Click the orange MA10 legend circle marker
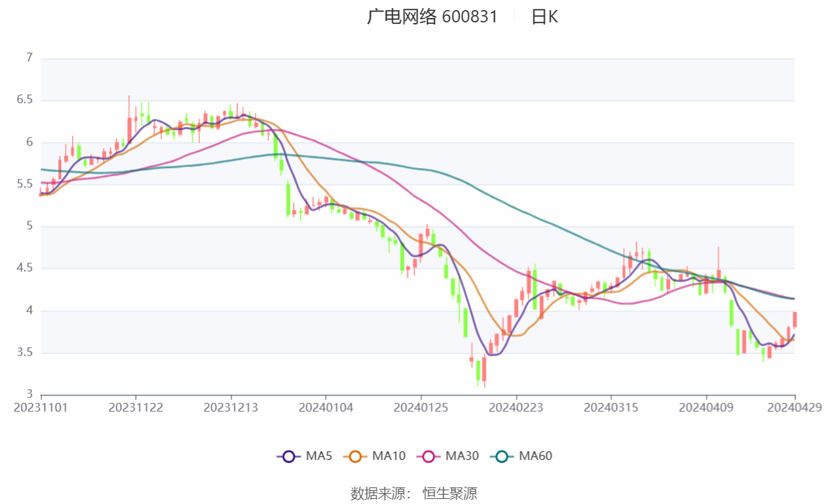 click(x=355, y=456)
